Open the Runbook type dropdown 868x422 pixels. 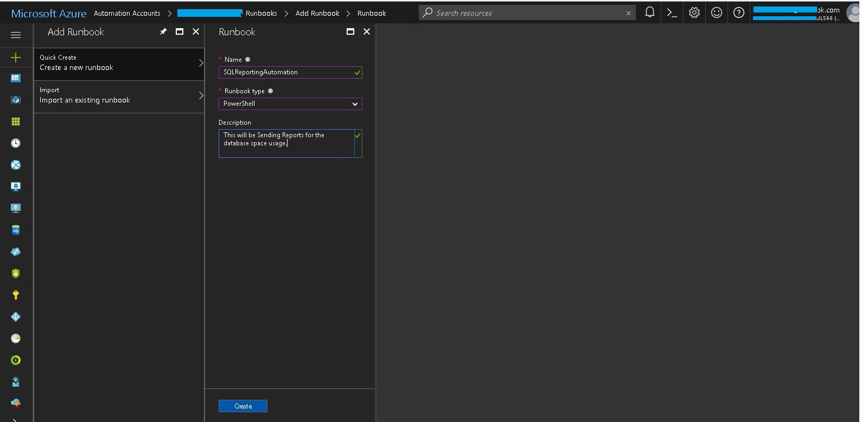coord(290,104)
